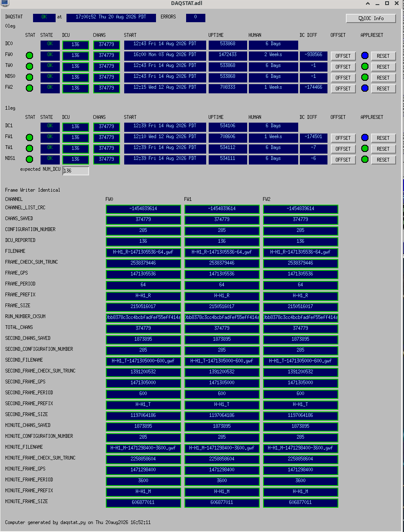Viewport: 404px width, 532px height.
Task: Click FW0 DC DIFF value -938566
Action: coord(314,55)
